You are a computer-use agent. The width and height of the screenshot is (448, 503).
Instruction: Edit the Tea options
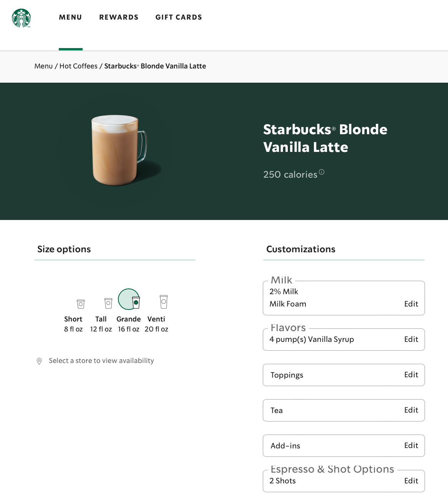click(411, 410)
